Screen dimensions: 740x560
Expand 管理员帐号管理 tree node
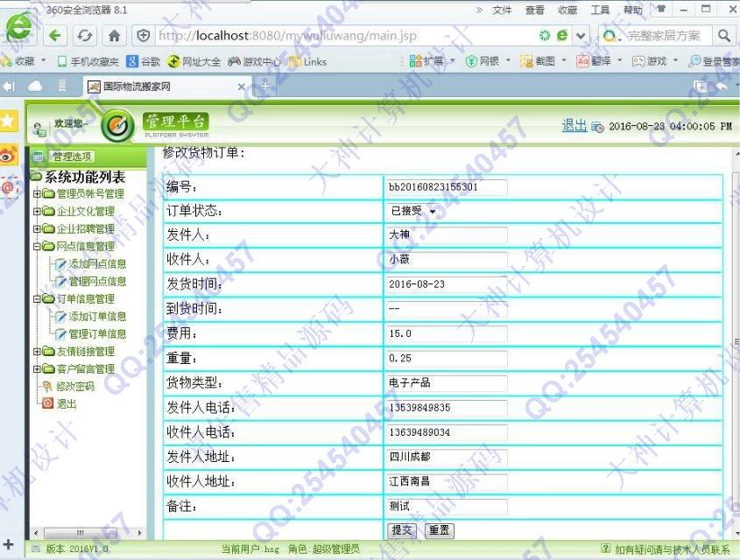(37, 193)
